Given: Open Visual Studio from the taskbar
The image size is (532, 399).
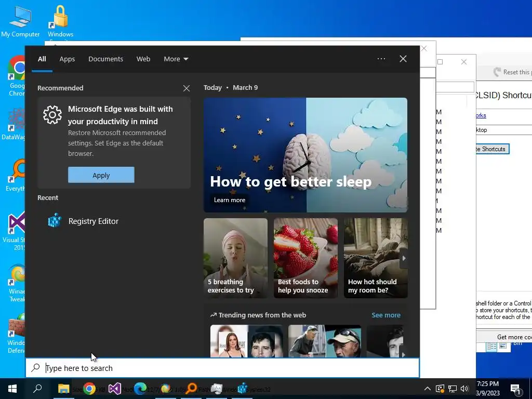Looking at the screenshot, I should pos(115,389).
